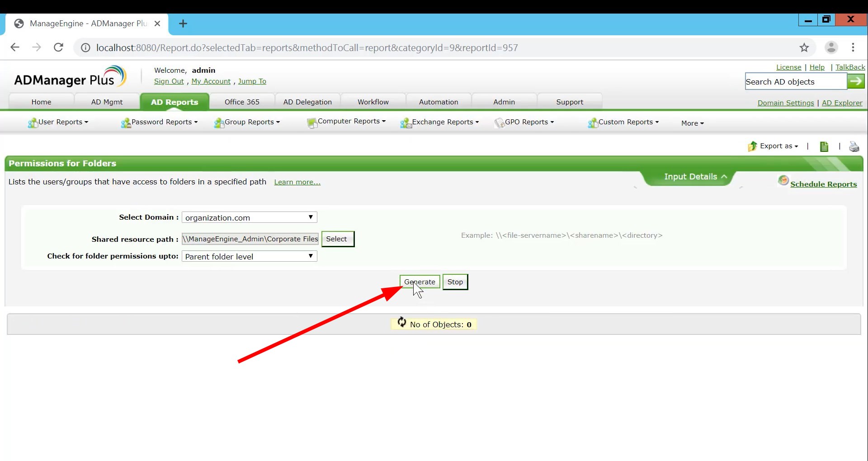Open the Group Reports icon
The width and height of the screenshot is (868, 461).
point(219,122)
